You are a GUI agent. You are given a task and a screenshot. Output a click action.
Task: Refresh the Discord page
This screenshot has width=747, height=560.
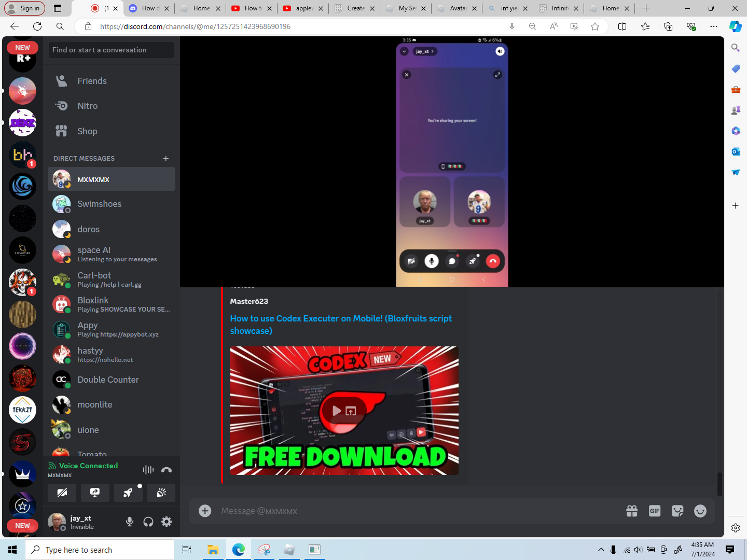[37, 26]
